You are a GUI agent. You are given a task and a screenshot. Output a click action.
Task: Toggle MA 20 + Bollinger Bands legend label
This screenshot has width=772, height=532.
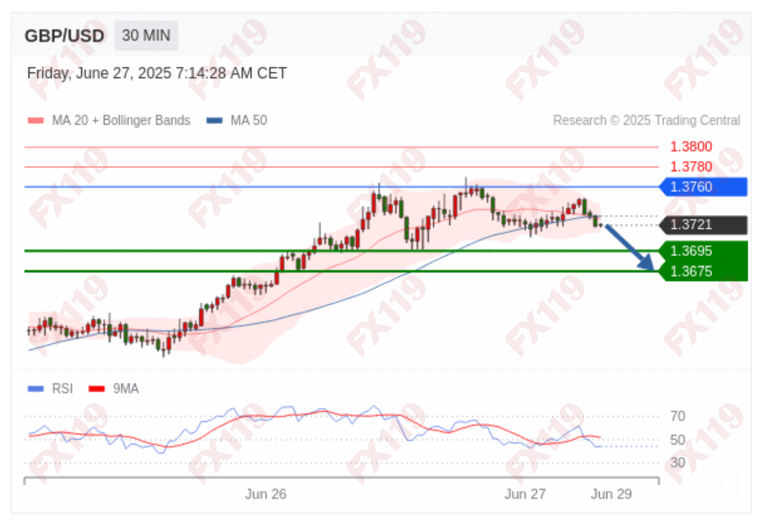[121, 121]
